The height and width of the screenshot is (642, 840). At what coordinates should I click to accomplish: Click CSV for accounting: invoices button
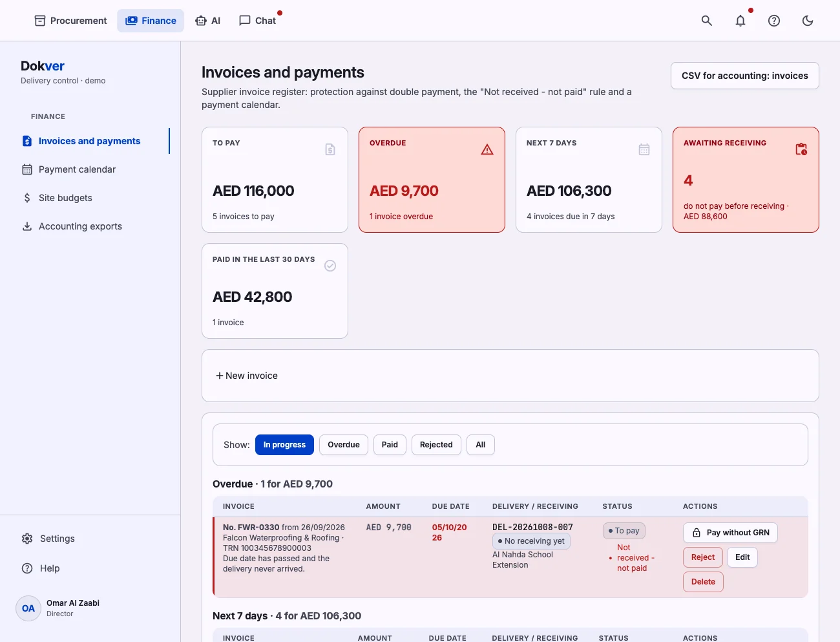tap(745, 76)
